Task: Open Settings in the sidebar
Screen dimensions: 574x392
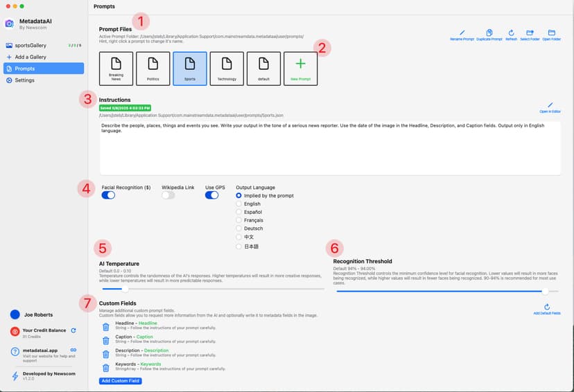Action: pyautogui.click(x=24, y=80)
